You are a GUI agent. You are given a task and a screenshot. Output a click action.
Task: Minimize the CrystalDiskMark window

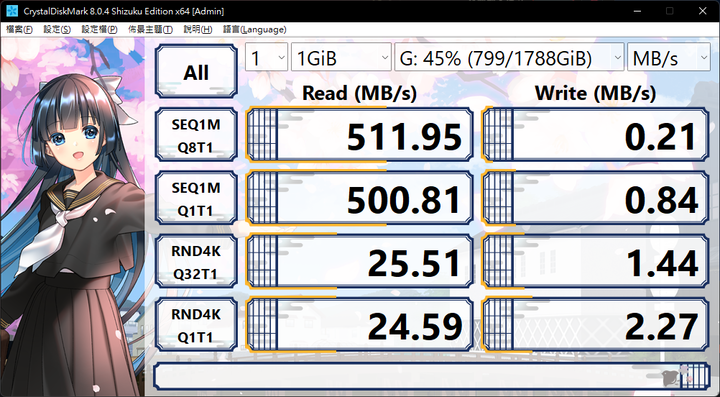click(637, 11)
